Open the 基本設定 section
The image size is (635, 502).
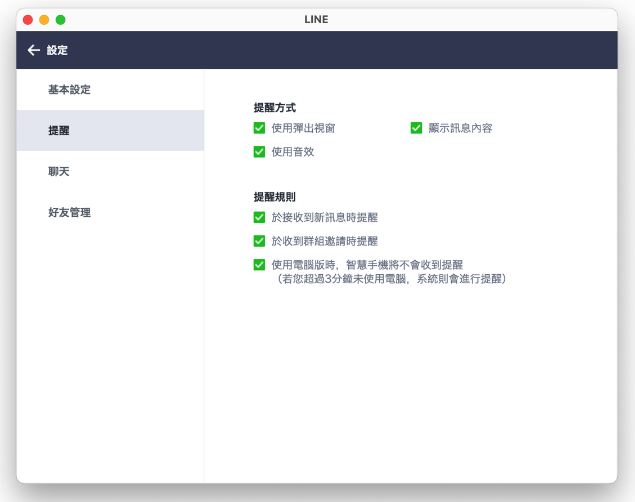pyautogui.click(x=110, y=89)
